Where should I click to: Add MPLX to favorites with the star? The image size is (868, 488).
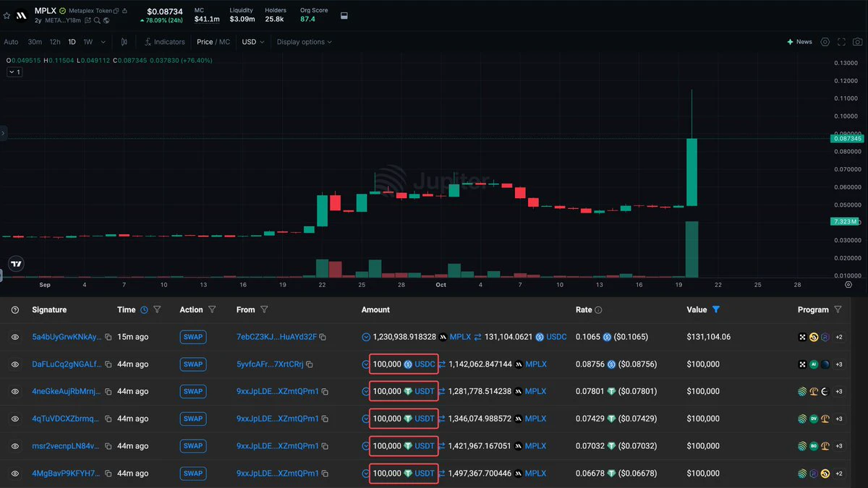tap(7, 14)
